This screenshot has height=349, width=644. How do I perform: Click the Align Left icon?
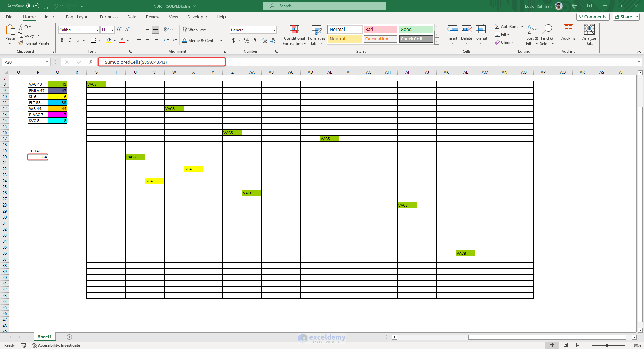(140, 40)
